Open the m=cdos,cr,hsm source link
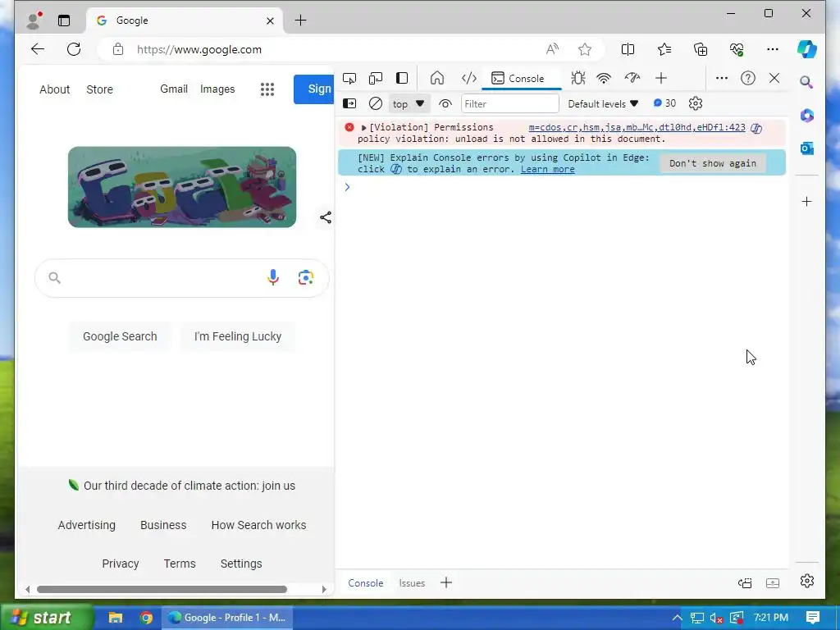The width and height of the screenshot is (840, 630). click(637, 127)
